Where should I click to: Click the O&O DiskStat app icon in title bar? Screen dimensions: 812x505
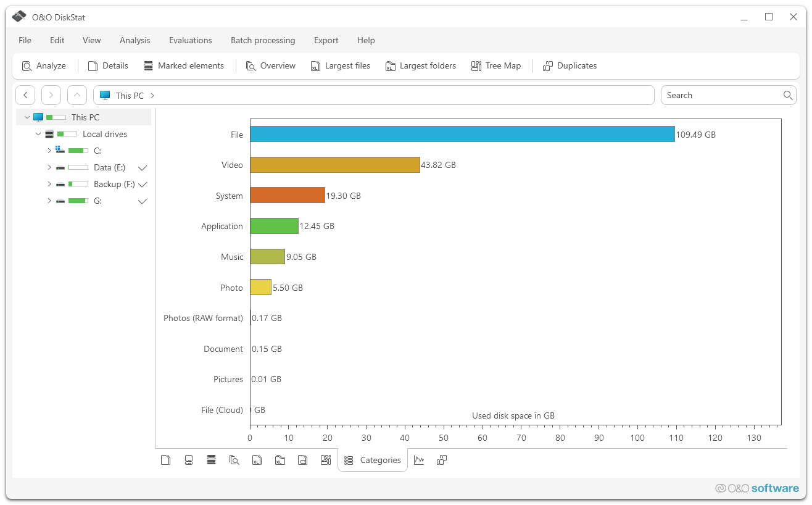pos(19,17)
